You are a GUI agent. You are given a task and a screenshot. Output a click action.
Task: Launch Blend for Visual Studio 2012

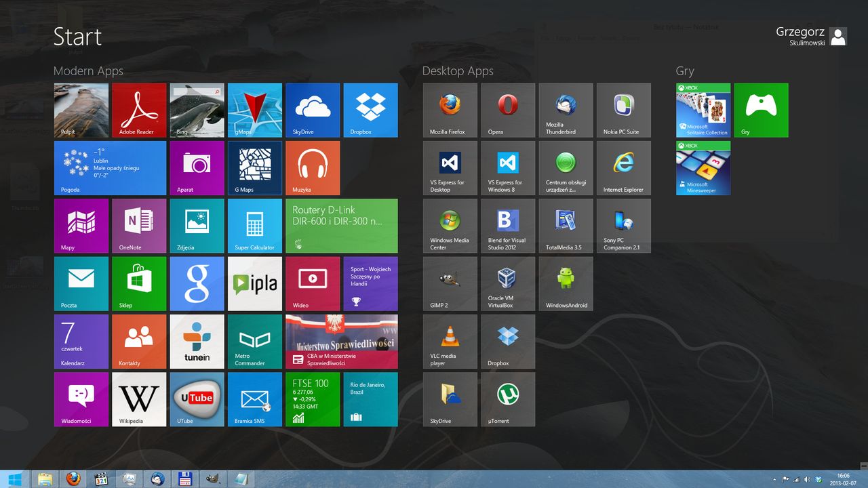click(x=508, y=226)
